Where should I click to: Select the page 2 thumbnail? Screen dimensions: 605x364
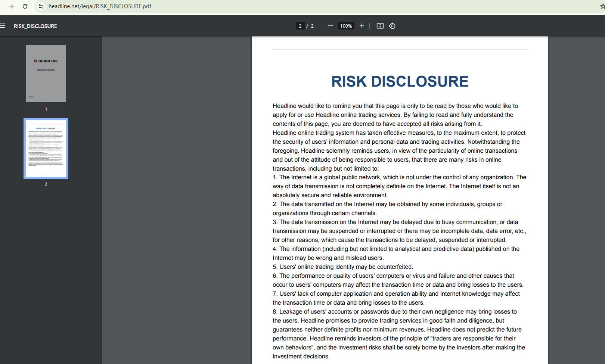tap(46, 149)
